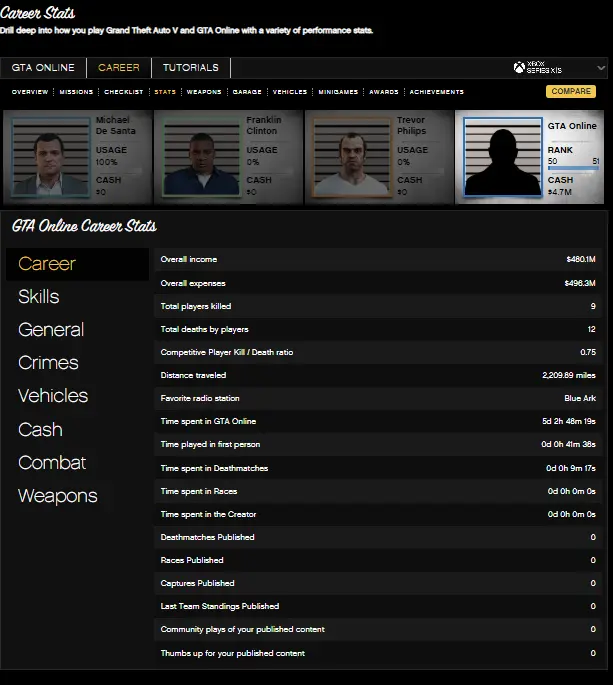The width and height of the screenshot is (613, 685).
Task: Open the MINIGAMES section
Action: pyautogui.click(x=338, y=92)
